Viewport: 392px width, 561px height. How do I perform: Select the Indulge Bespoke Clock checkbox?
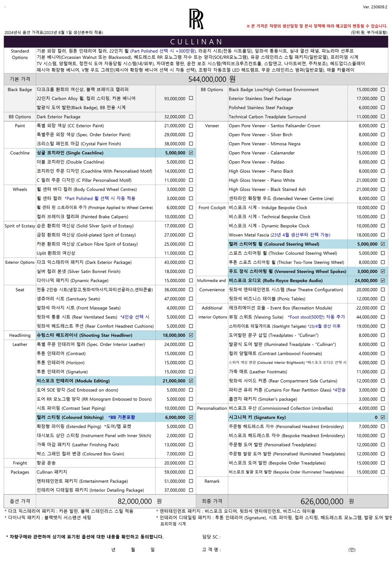pyautogui.click(x=383, y=208)
